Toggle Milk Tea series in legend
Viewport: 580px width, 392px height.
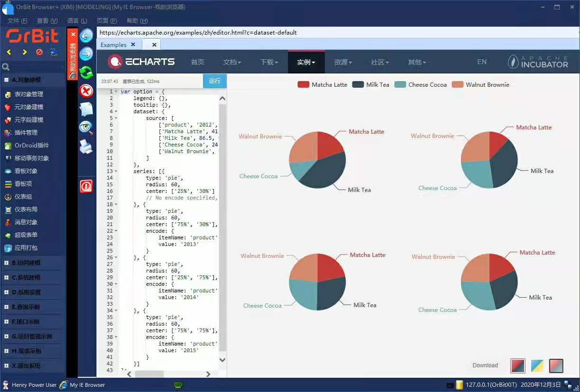coord(371,85)
